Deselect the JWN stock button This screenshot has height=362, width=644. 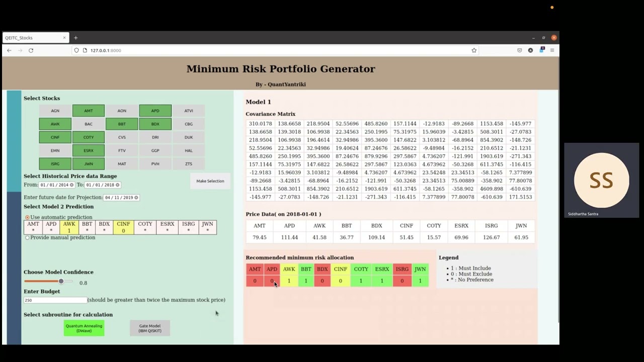89,163
